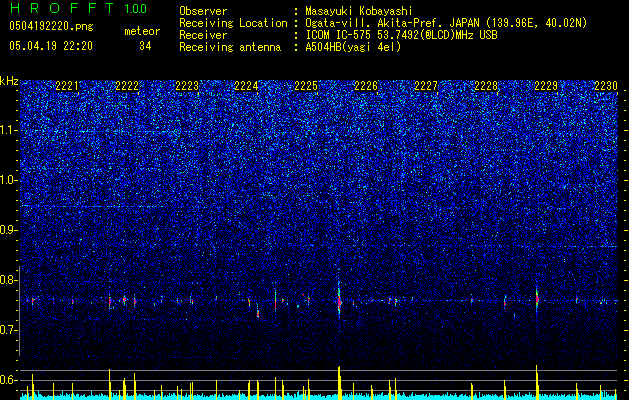
Task: Click the date stamp 05.04.19 22:20
Action: coord(51,46)
